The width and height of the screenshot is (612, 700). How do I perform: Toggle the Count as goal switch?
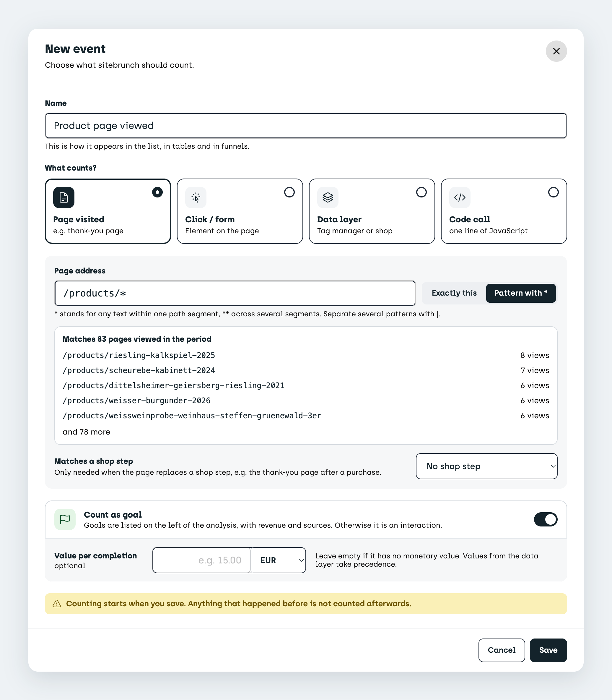[x=546, y=519]
